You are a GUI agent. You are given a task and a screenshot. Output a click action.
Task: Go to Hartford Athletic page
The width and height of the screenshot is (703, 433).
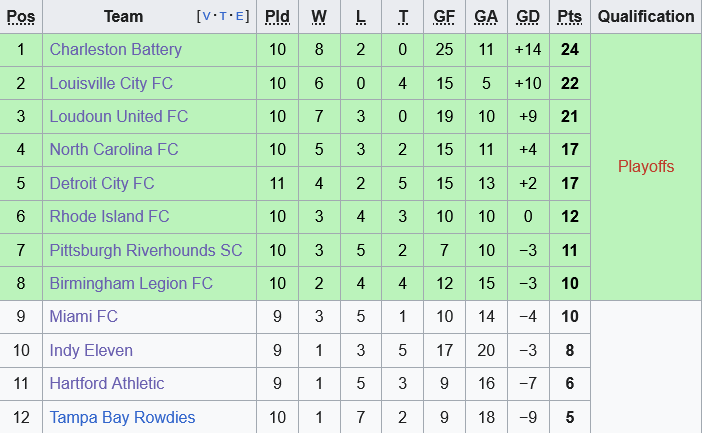click(106, 383)
